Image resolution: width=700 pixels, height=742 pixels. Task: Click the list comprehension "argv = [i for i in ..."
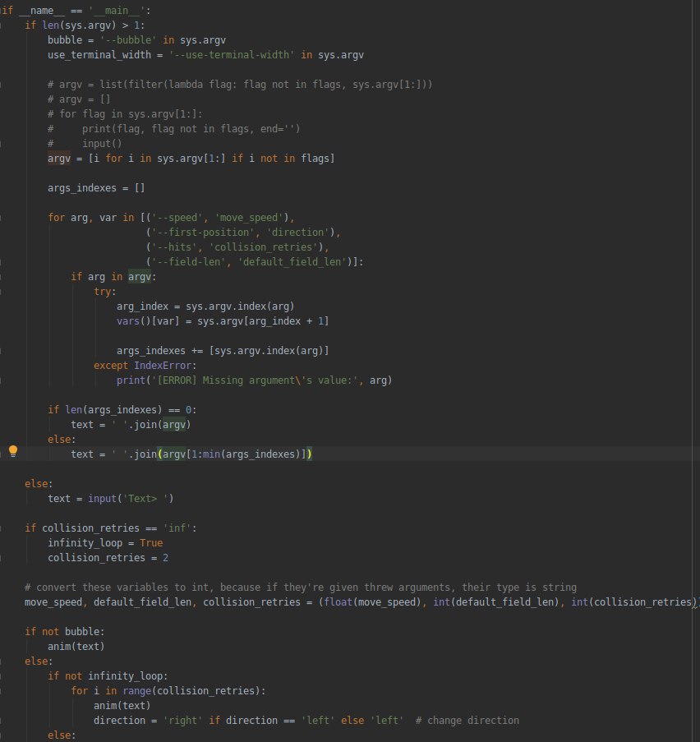tap(191, 159)
